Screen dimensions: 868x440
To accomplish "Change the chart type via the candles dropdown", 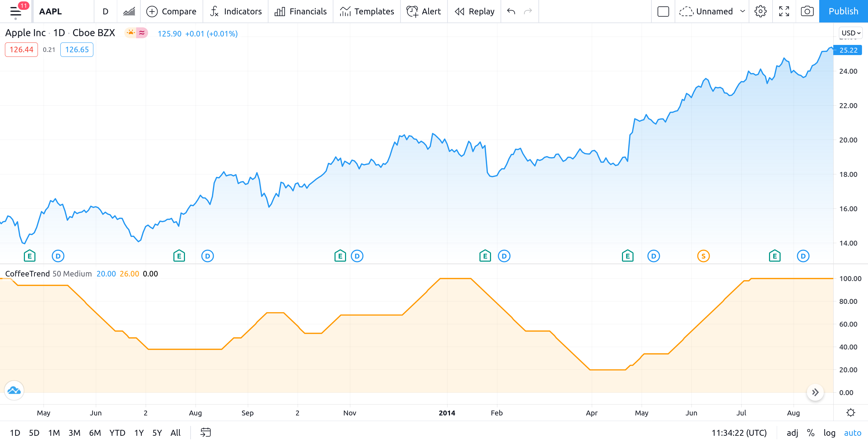I will pos(128,11).
